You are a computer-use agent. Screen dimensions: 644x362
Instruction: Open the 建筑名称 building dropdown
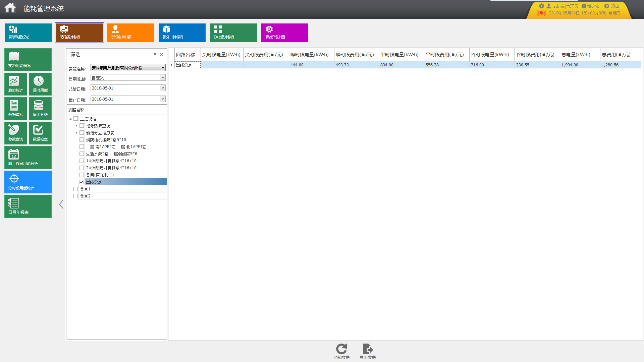163,68
